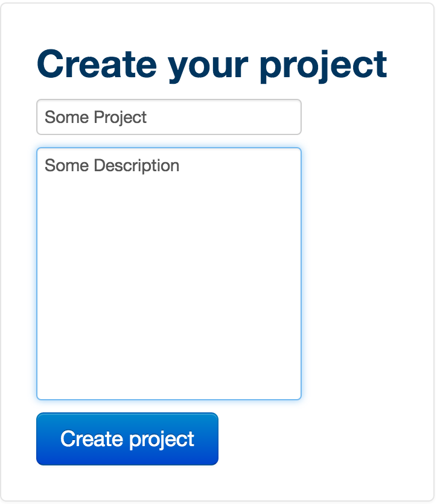Submit the form with the blue button
The image size is (443, 504).
127,439
